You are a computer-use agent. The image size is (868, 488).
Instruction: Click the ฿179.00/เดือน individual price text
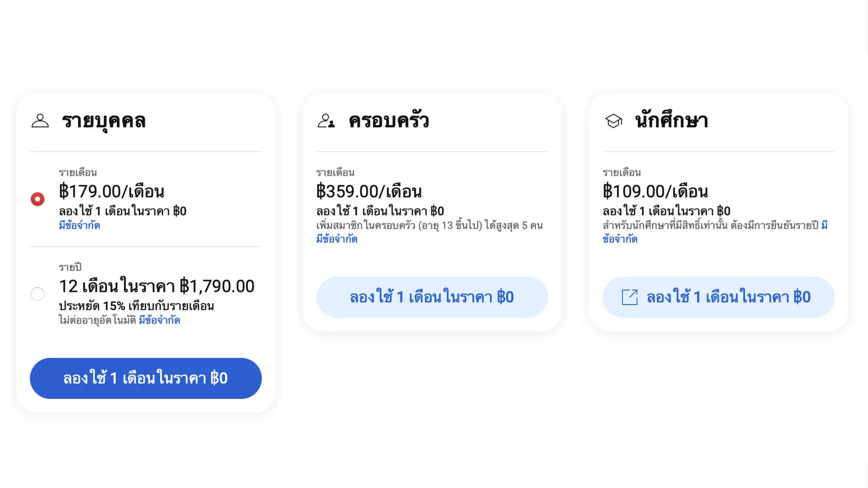coord(111,192)
